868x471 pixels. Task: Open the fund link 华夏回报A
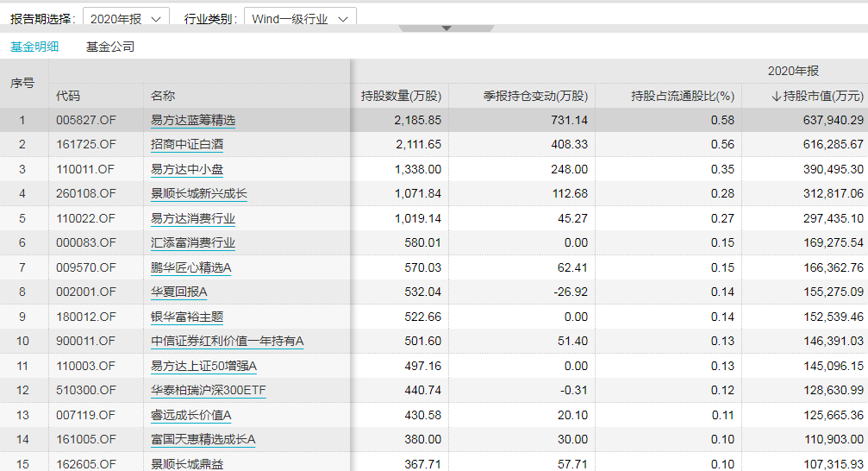coord(178,292)
